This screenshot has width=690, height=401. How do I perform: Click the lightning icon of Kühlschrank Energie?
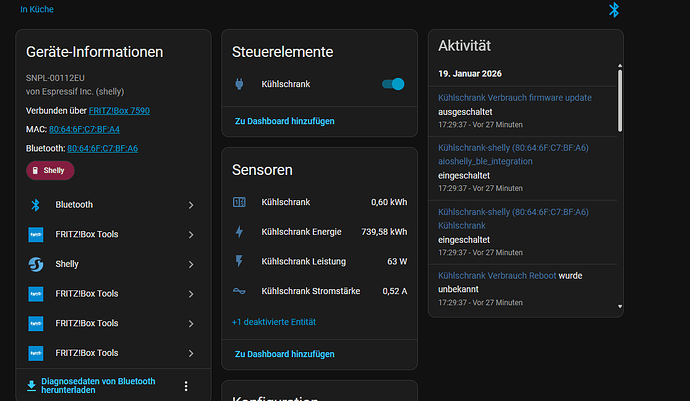[x=239, y=232]
